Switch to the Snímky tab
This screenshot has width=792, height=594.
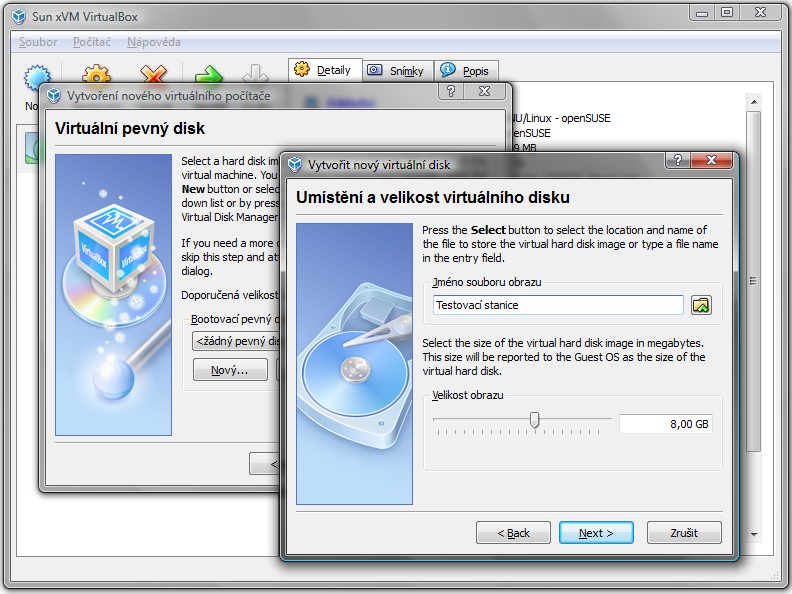(398, 71)
